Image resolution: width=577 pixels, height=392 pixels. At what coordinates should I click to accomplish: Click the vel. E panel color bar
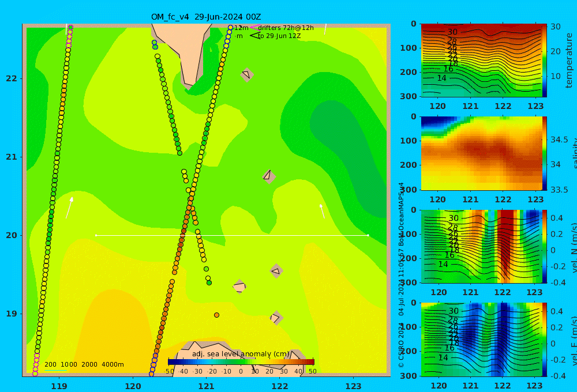(544, 340)
